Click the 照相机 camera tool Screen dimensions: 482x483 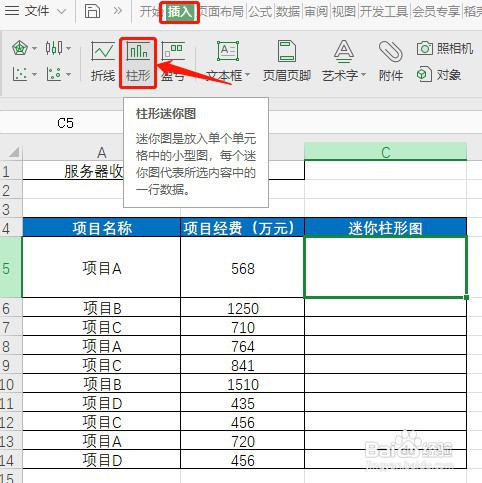[445, 49]
